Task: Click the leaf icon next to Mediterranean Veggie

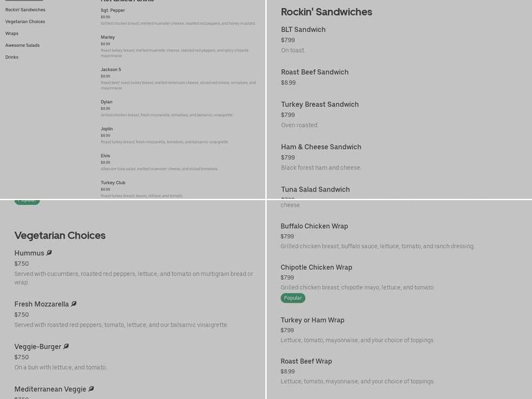Action: click(x=92, y=389)
